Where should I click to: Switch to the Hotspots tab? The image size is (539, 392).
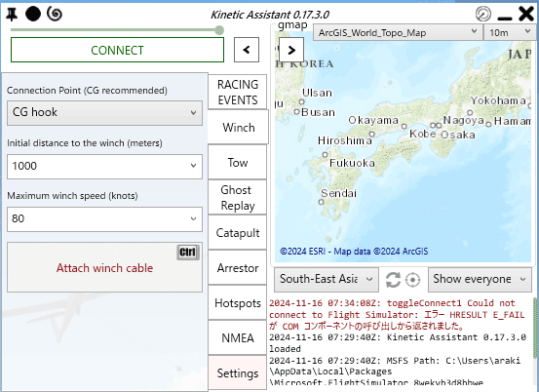pos(238,302)
